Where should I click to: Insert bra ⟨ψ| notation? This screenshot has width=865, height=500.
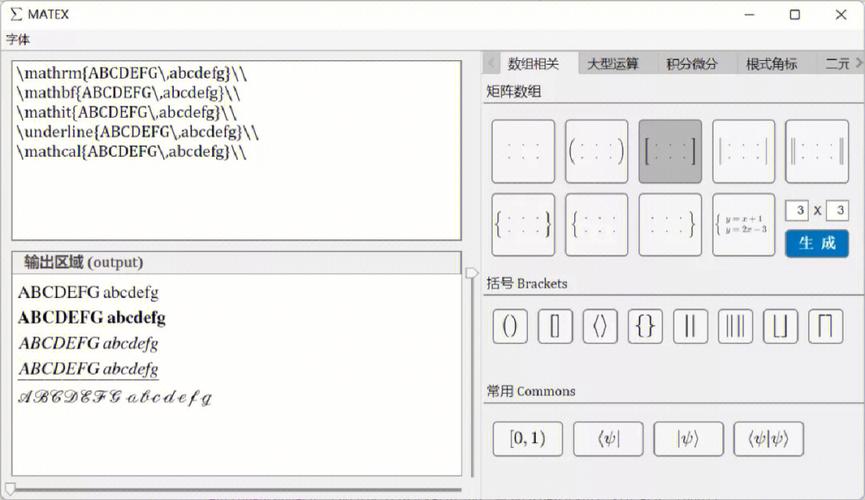[608, 439]
